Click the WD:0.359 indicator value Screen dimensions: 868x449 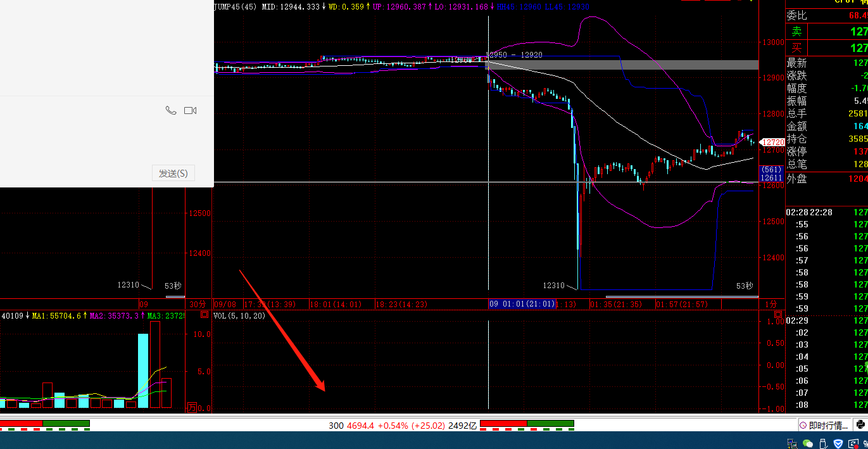pyautogui.click(x=346, y=6)
